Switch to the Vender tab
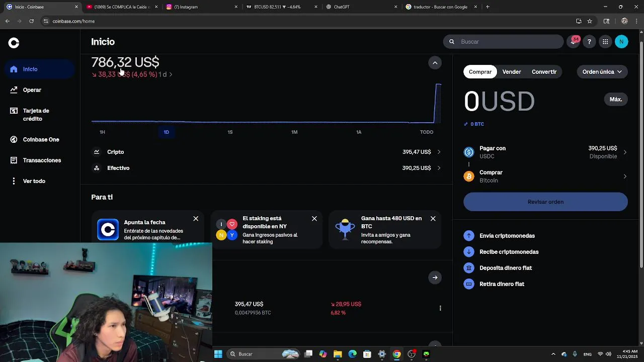Image resolution: width=644 pixels, height=362 pixels. 512,72
